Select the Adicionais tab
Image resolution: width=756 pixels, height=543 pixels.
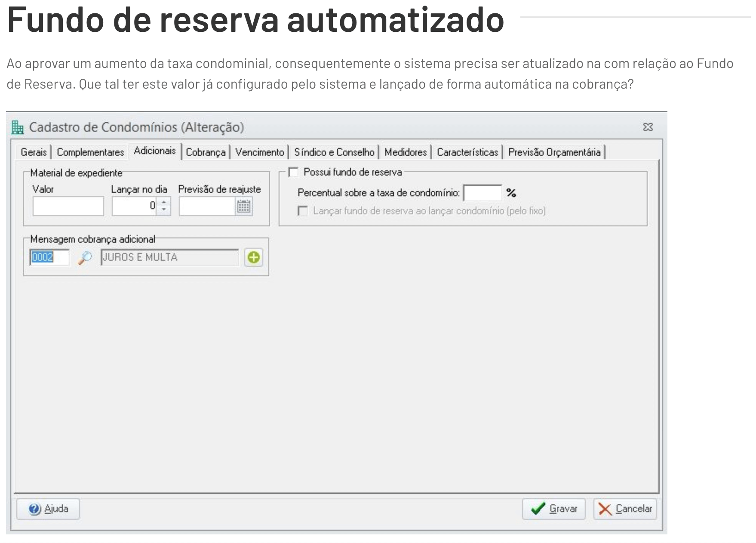coord(155,151)
